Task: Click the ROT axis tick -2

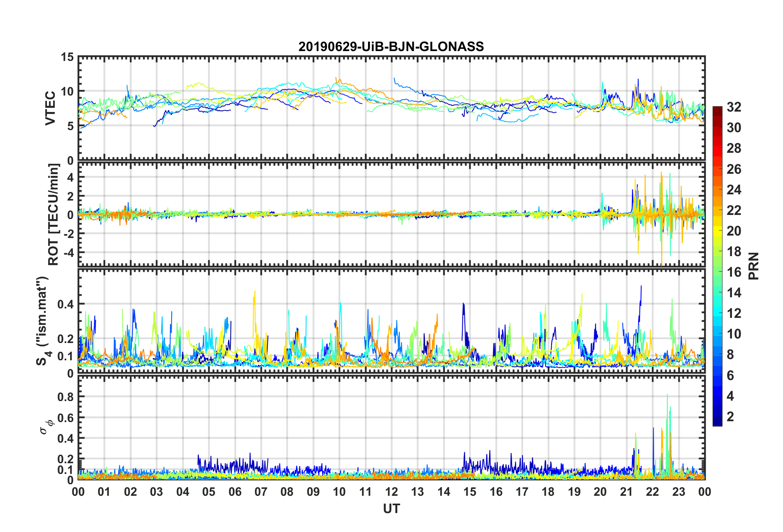Action: pos(68,233)
